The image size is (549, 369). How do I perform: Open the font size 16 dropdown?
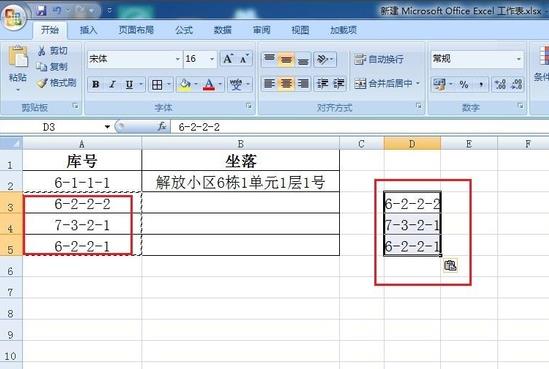(x=212, y=59)
